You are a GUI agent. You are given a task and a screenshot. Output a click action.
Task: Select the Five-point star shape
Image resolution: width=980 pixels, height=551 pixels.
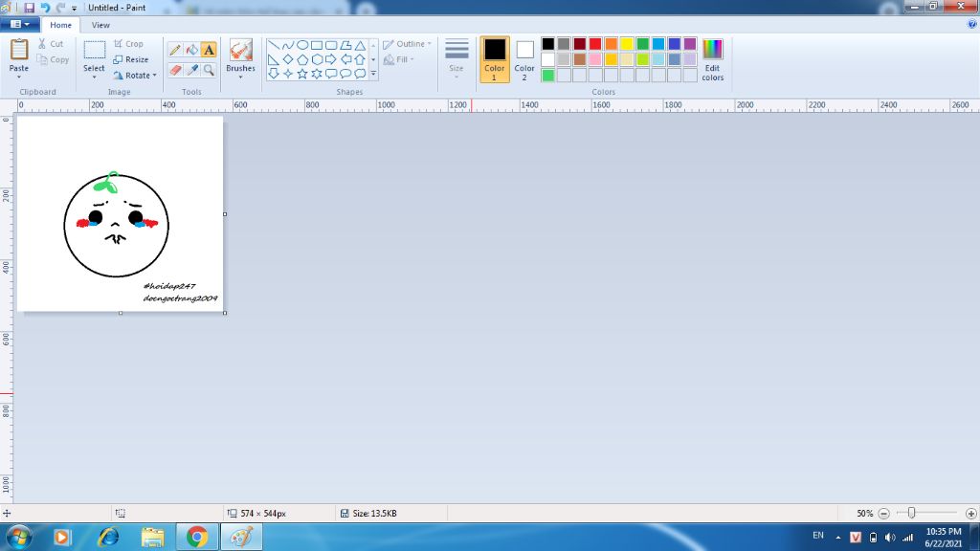point(302,74)
